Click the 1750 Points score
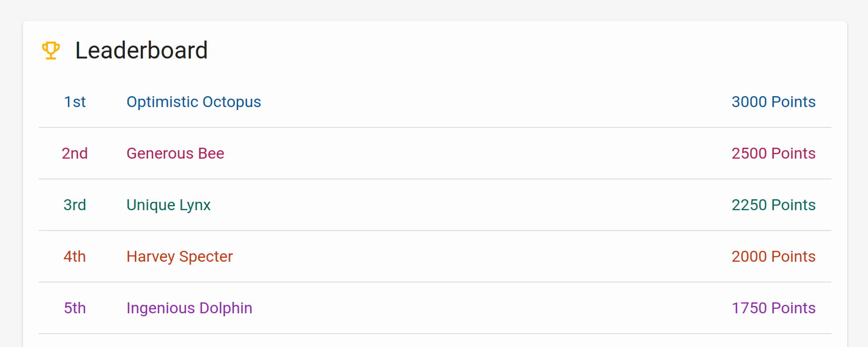Image resolution: width=868 pixels, height=347 pixels. click(x=773, y=308)
